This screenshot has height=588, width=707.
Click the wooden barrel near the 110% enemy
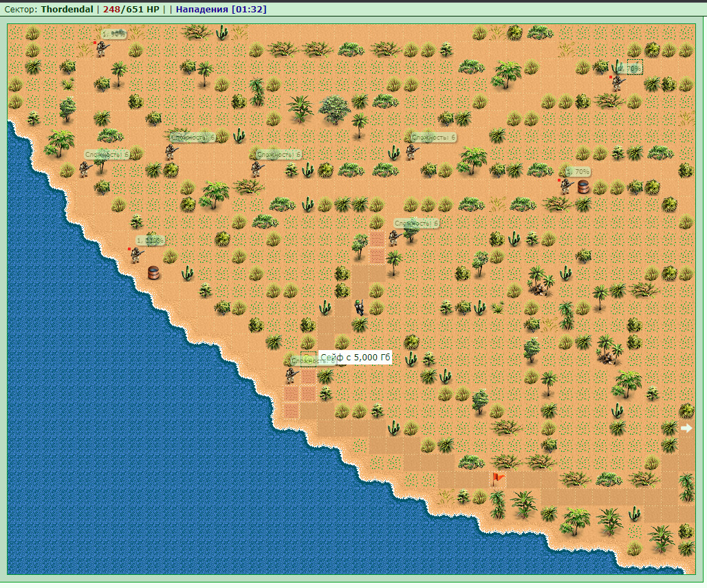point(154,272)
